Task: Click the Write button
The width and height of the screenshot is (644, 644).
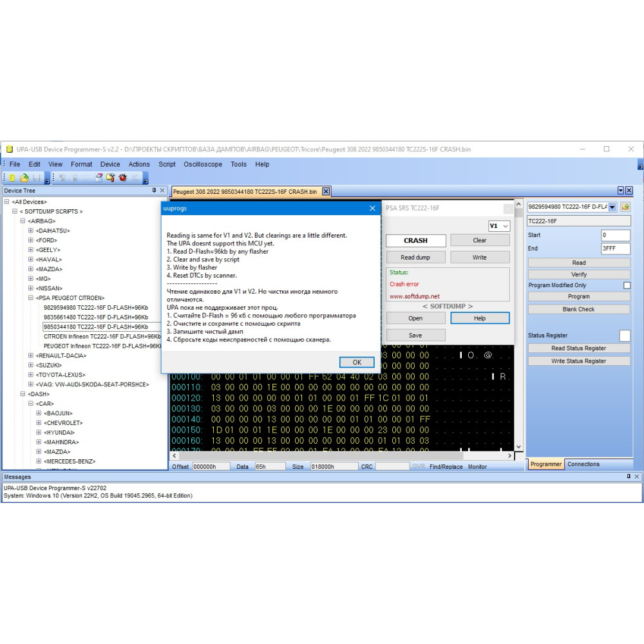Action: [480, 257]
